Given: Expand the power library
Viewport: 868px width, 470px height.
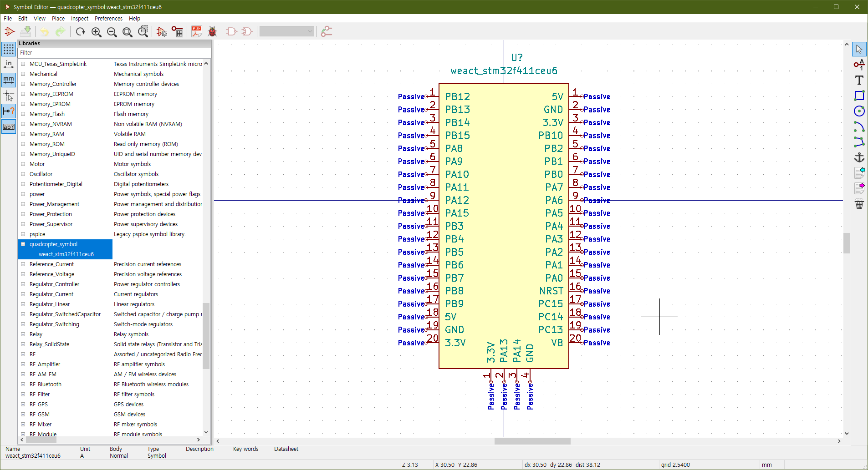Looking at the screenshot, I should pos(23,194).
